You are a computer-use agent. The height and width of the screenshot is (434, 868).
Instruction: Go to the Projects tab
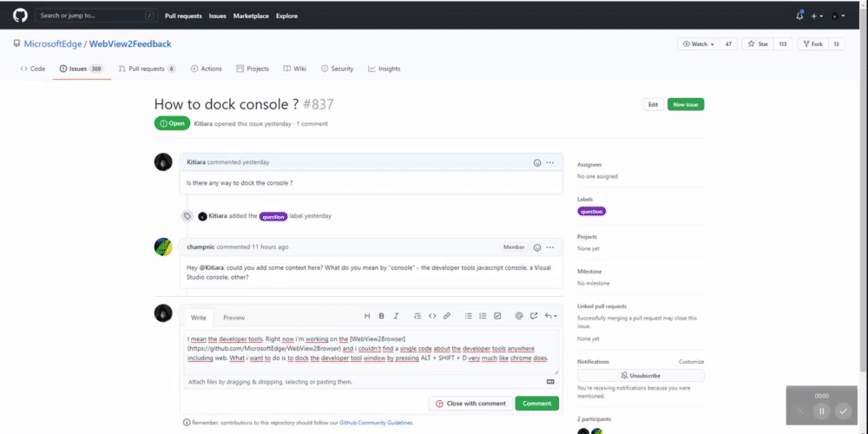point(253,69)
